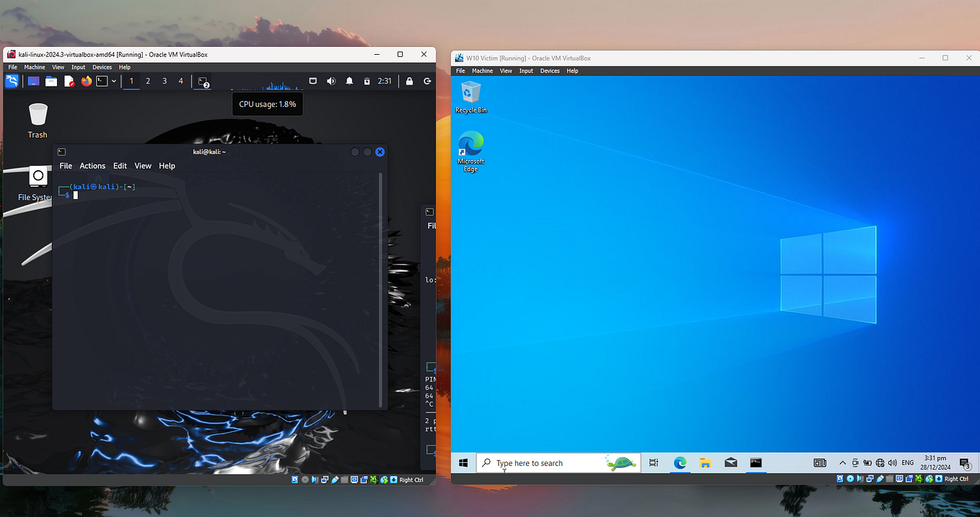
Task: Open Devices menu in Kali VirtualBox window
Action: 102,67
